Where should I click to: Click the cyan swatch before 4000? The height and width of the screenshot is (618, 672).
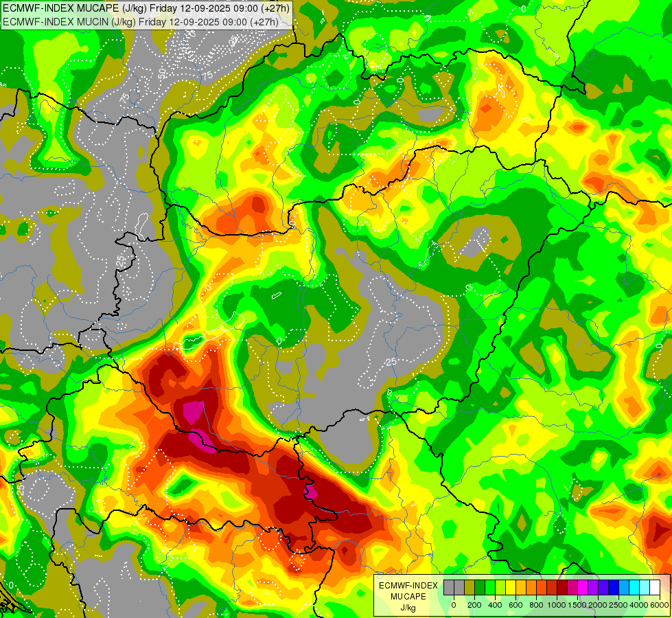pyautogui.click(x=634, y=587)
